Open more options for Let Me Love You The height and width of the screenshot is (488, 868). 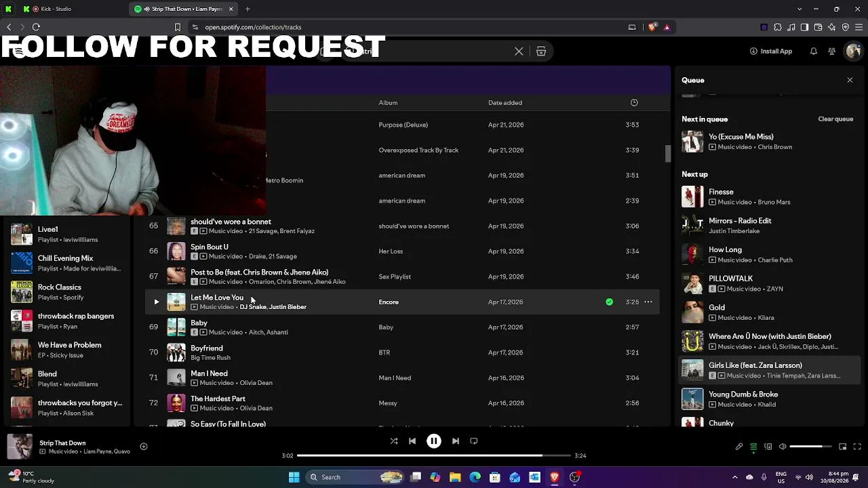(x=648, y=302)
